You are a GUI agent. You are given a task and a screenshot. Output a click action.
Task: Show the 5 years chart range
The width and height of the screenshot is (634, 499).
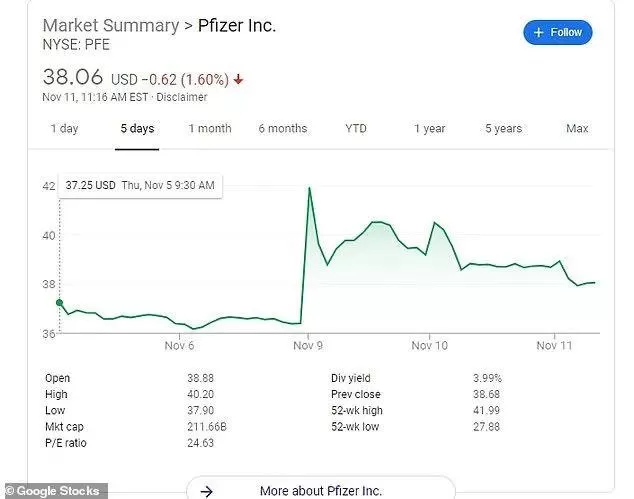pyautogui.click(x=503, y=129)
